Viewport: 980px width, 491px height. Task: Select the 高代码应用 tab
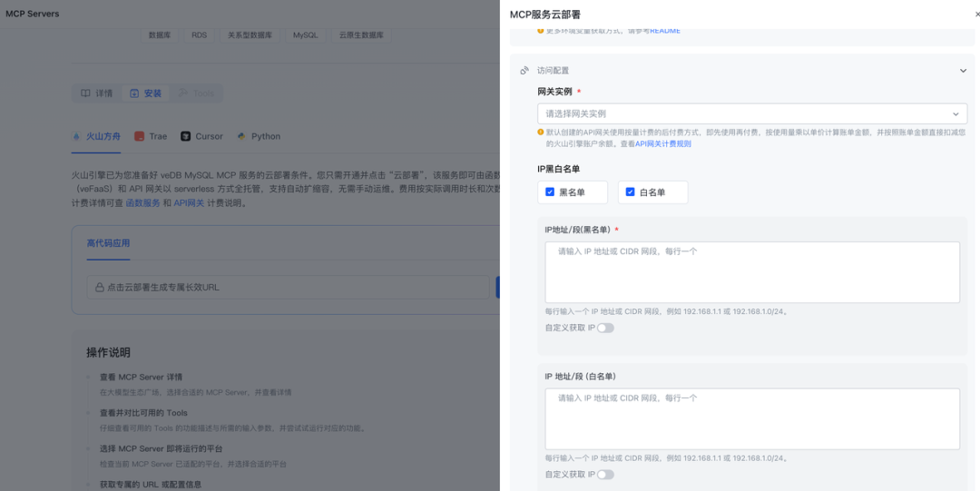tap(108, 243)
